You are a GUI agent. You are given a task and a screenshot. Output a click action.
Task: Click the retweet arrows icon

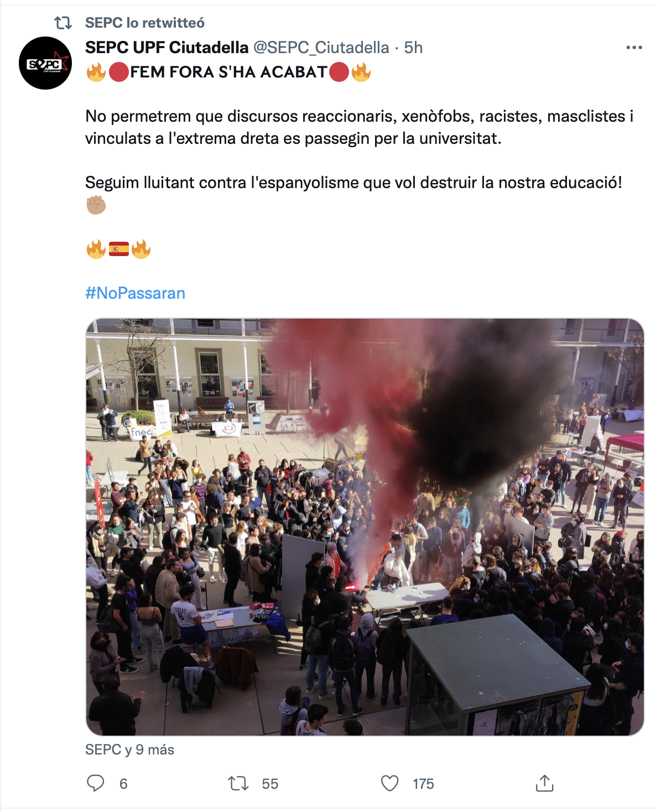(238, 783)
